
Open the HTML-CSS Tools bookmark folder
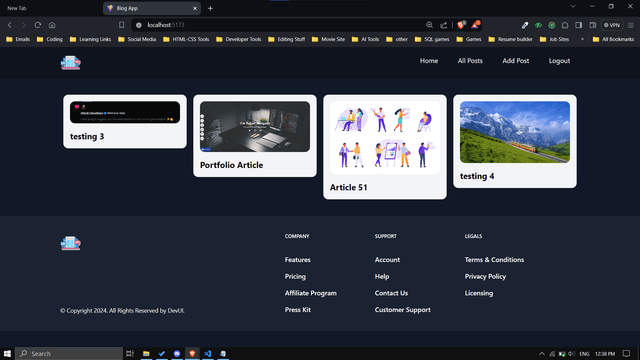(x=186, y=39)
